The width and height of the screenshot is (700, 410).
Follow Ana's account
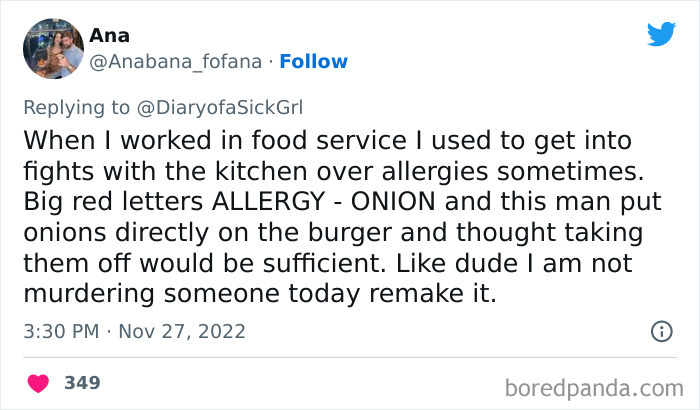(314, 61)
